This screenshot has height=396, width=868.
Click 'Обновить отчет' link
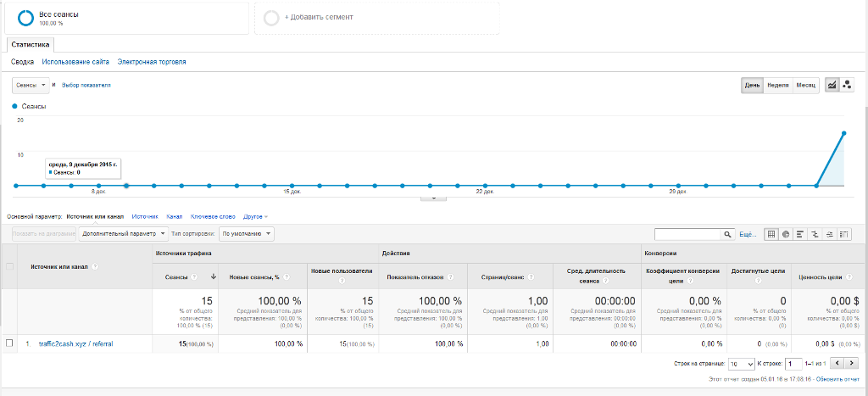click(x=837, y=379)
